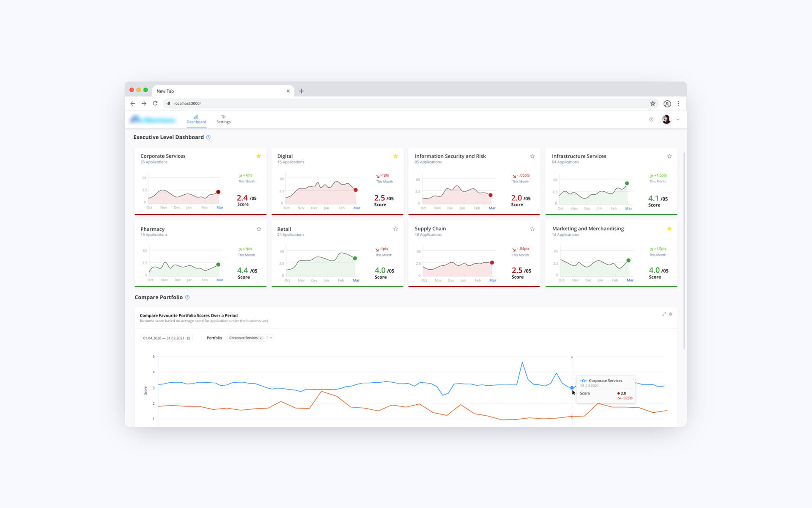This screenshot has width=812, height=508.
Task: Open a new browser tab
Action: [x=302, y=91]
